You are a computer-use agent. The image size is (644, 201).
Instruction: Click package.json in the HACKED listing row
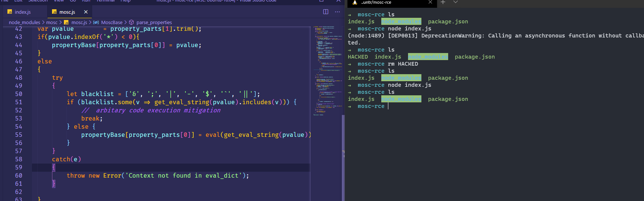pos(475,57)
